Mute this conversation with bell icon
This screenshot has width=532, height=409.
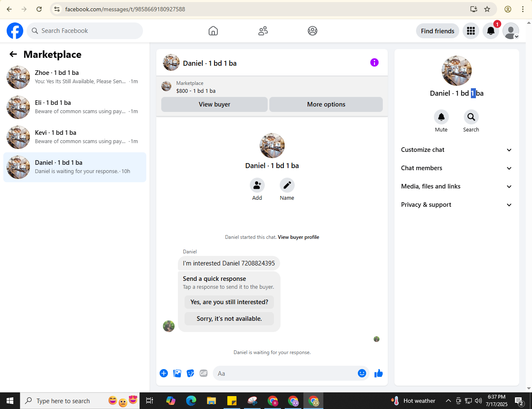tap(441, 117)
